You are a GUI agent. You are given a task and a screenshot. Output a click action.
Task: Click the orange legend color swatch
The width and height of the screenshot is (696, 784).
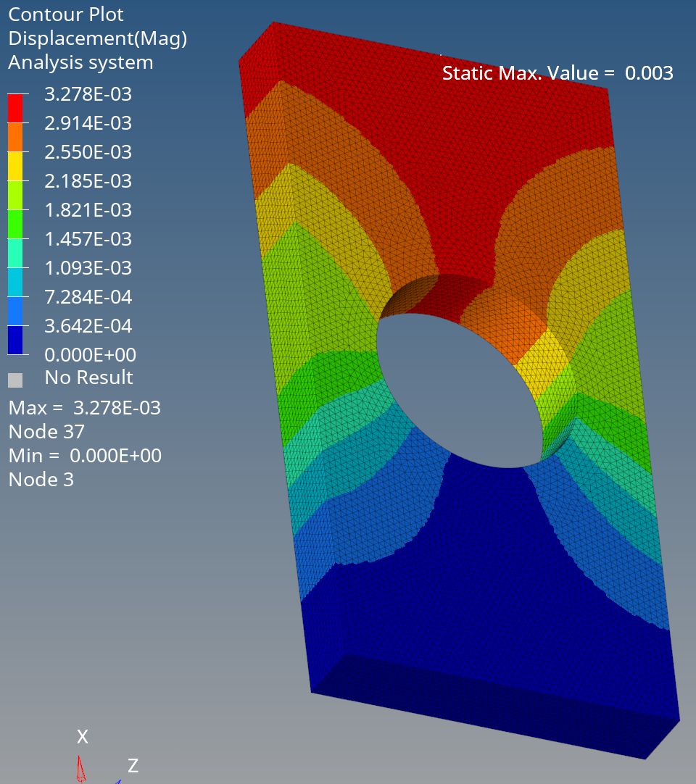[x=15, y=137]
